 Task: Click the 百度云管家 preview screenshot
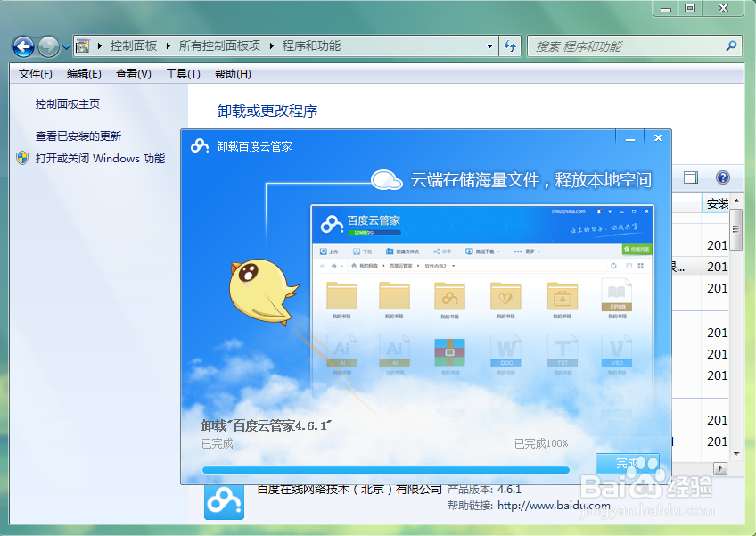(482, 309)
